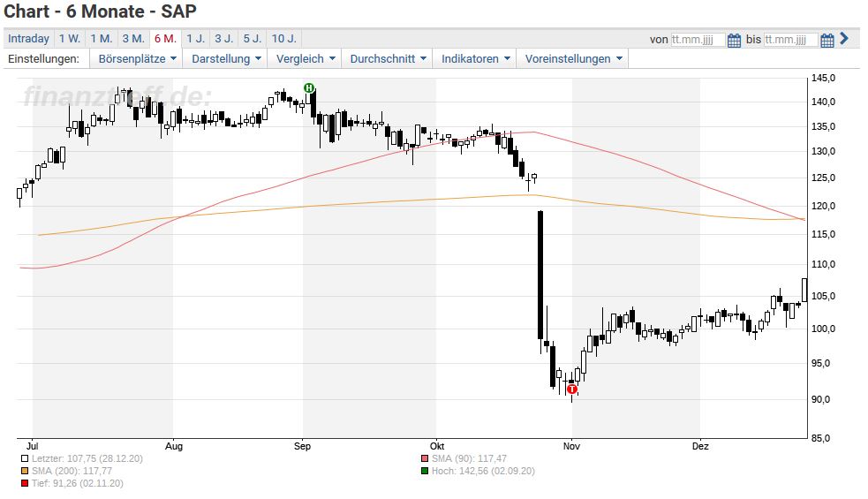The width and height of the screenshot is (868, 499).
Task: Select the 6 M. time range tab
Action: coord(165,39)
